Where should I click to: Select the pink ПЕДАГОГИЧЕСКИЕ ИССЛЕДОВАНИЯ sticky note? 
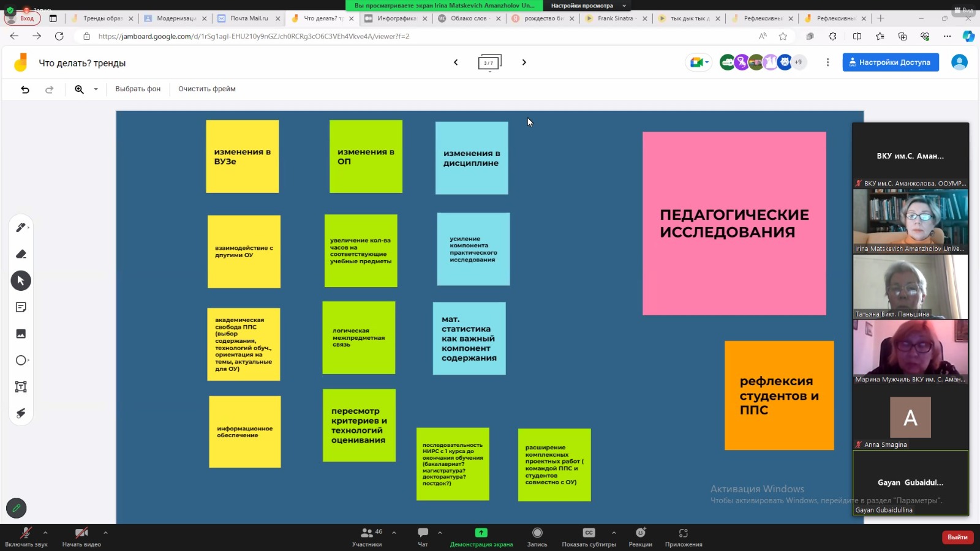tap(734, 223)
